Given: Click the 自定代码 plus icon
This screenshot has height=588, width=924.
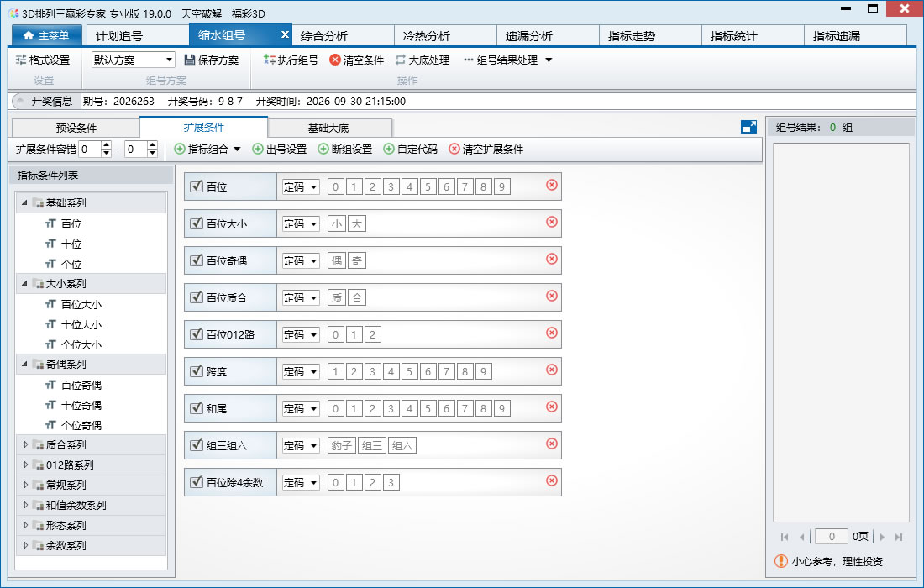Looking at the screenshot, I should coord(388,149).
